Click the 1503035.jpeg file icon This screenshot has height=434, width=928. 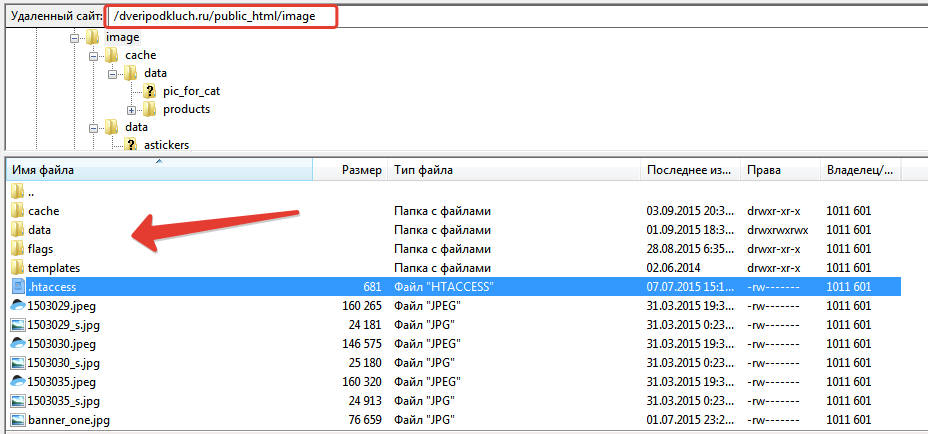pyautogui.click(x=18, y=381)
